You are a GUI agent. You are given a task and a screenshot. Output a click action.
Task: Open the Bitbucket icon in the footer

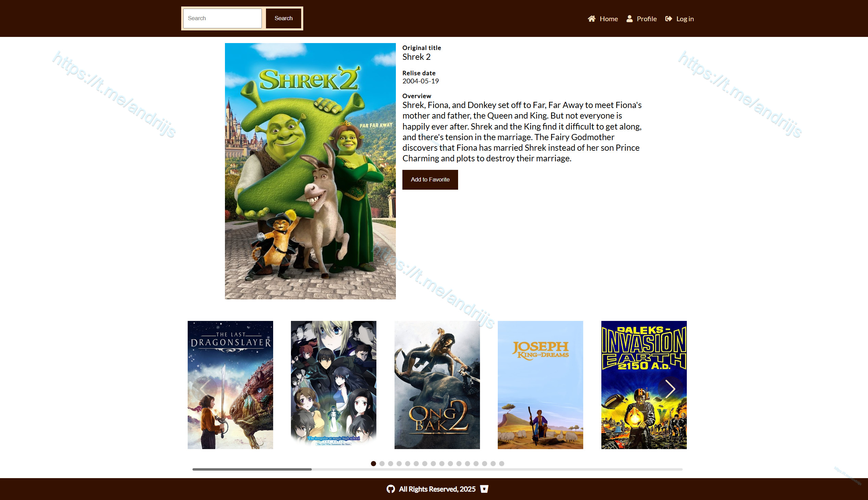pos(484,489)
